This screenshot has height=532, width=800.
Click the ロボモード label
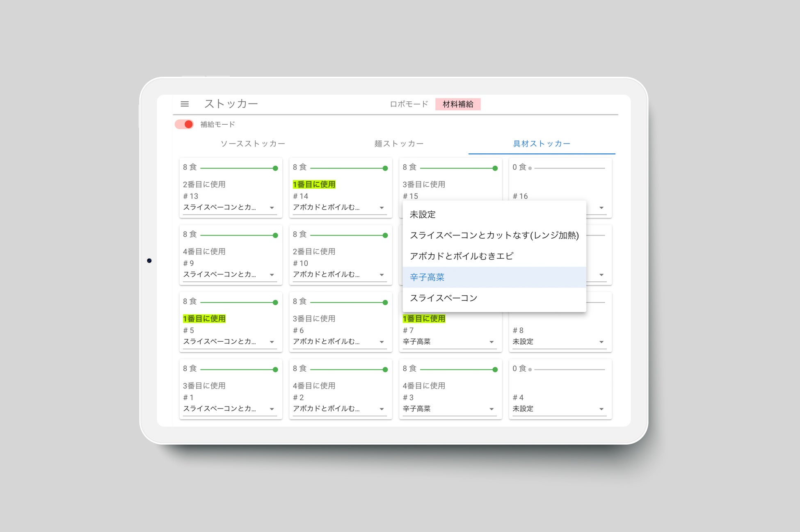point(409,104)
